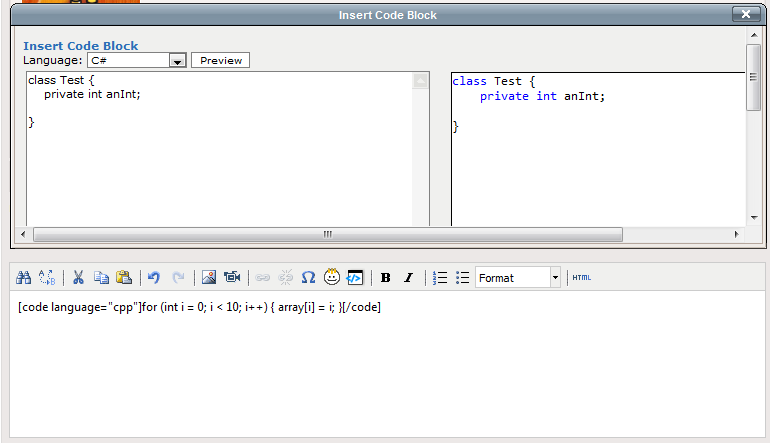The width and height of the screenshot is (770, 443).
Task: Remove the link with the unlink icon
Action: pos(285,278)
